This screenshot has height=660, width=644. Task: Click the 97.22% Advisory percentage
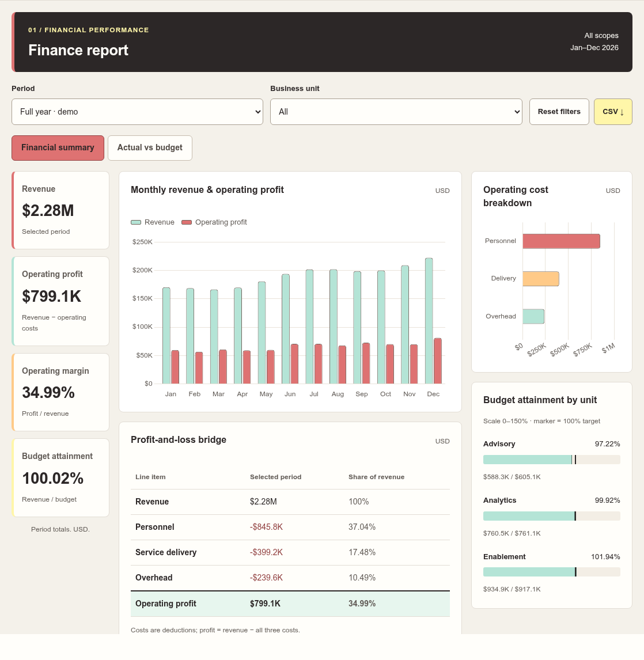607,444
